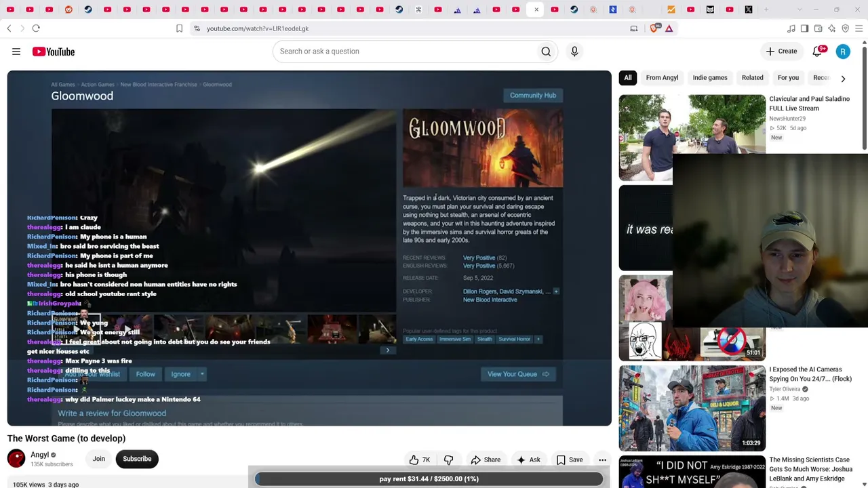
Task: Click the video player to pause
Action: 309,248
